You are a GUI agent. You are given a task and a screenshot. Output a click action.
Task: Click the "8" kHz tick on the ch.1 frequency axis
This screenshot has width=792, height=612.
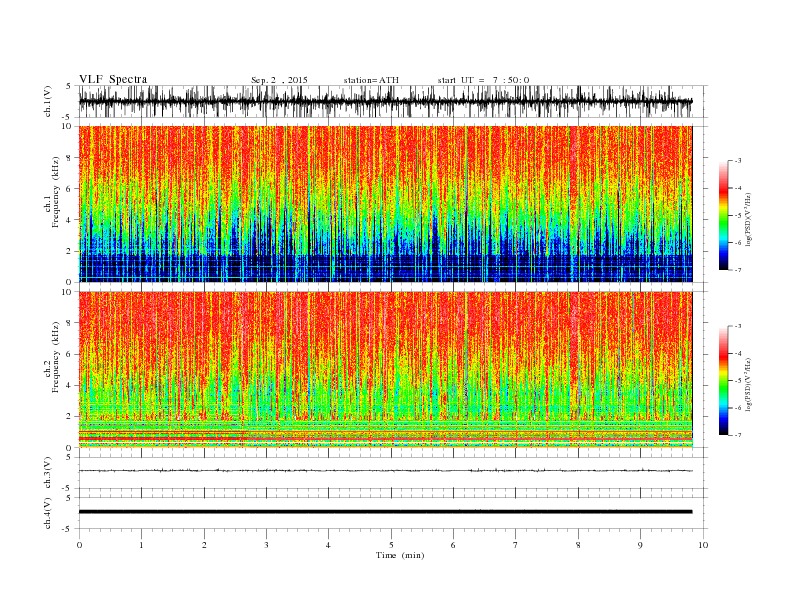70,158
